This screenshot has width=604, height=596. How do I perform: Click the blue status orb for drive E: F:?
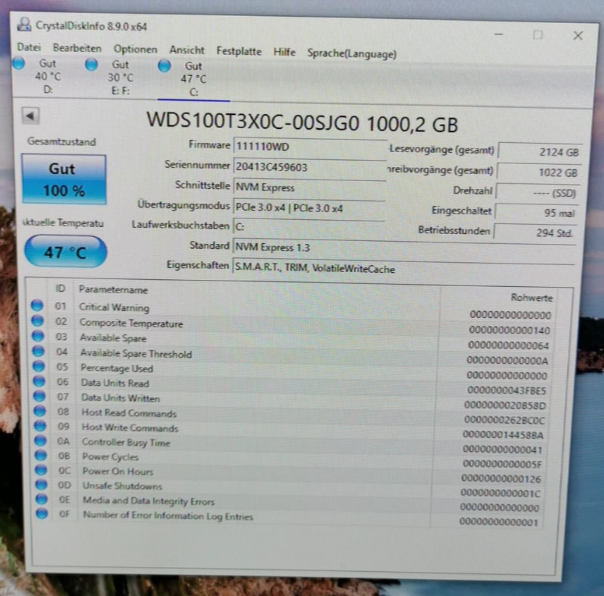pos(91,64)
